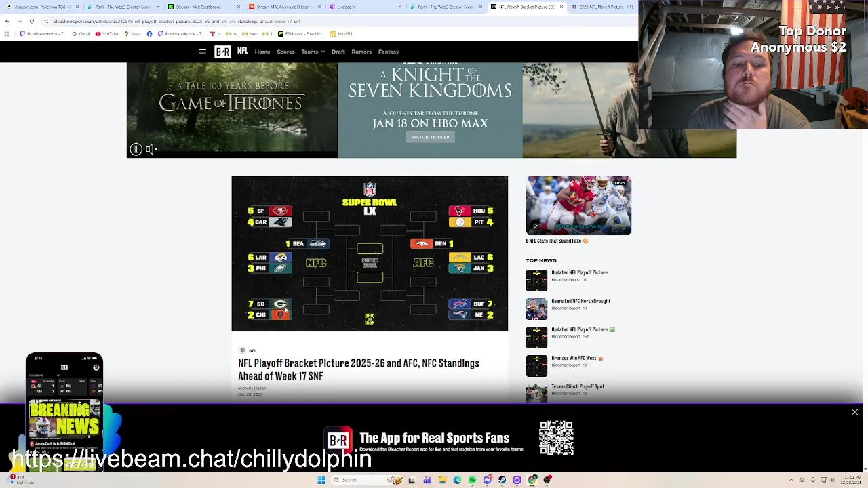
Task: Click the NFL label in navbar
Action: coord(243,52)
